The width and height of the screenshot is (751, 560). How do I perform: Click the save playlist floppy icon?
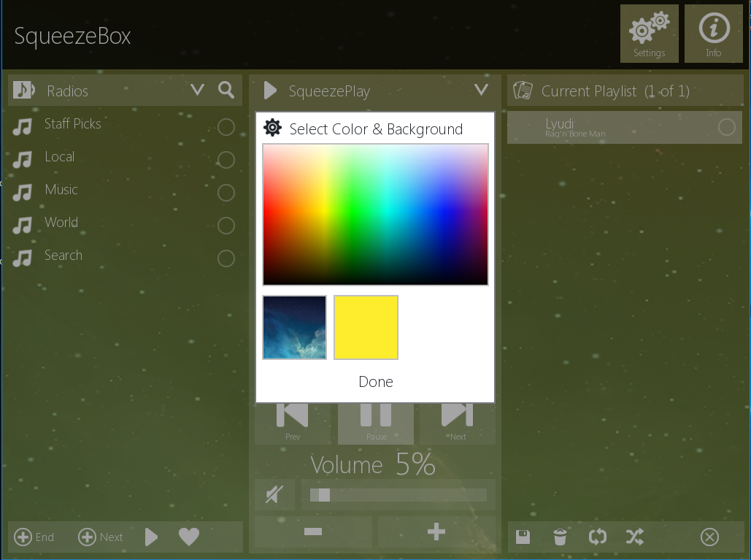[x=523, y=537]
